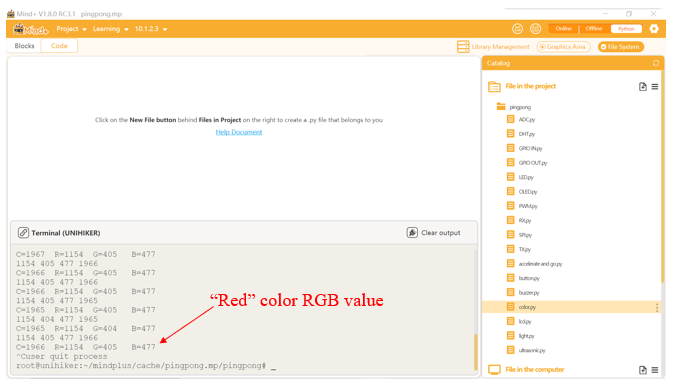Open File in the project menu icon
The height and width of the screenshot is (385, 675).
655,87
